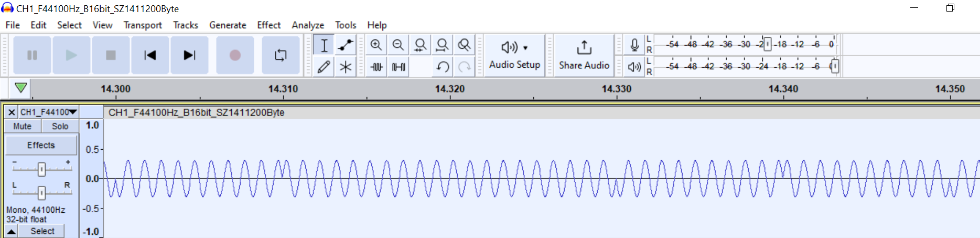This screenshot has width=980, height=238.
Task: Skip to end of the track
Action: coord(189,55)
